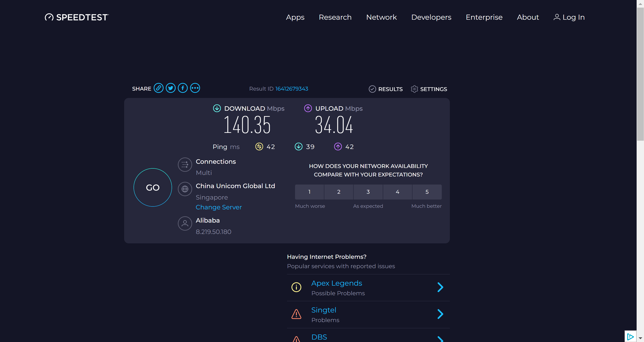Click the server globe icon
644x342 pixels.
[185, 189]
